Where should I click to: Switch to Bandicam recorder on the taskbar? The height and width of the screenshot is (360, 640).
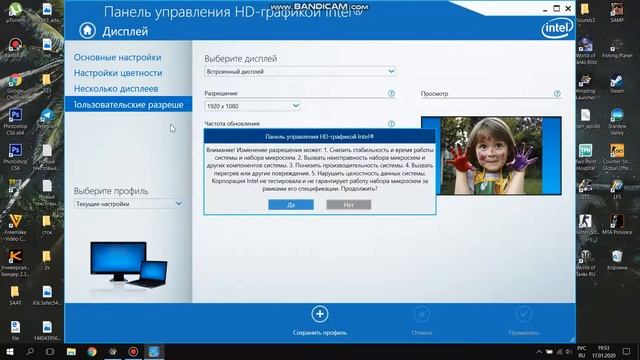[133, 351]
